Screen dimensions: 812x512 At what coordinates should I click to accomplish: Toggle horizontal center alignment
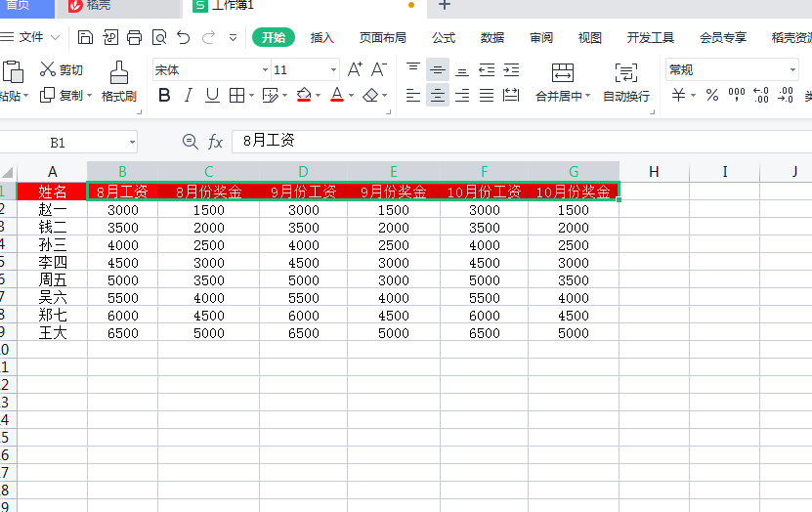(x=438, y=95)
